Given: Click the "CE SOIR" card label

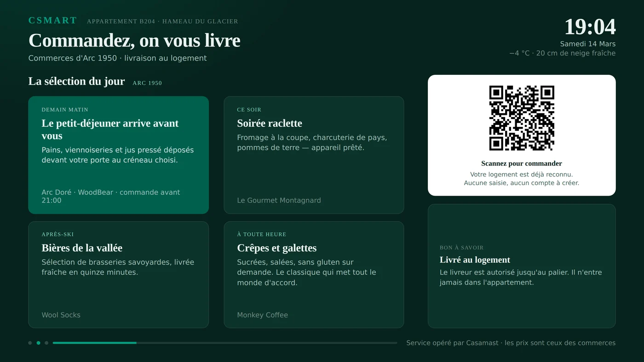Looking at the screenshot, I should [249, 110].
